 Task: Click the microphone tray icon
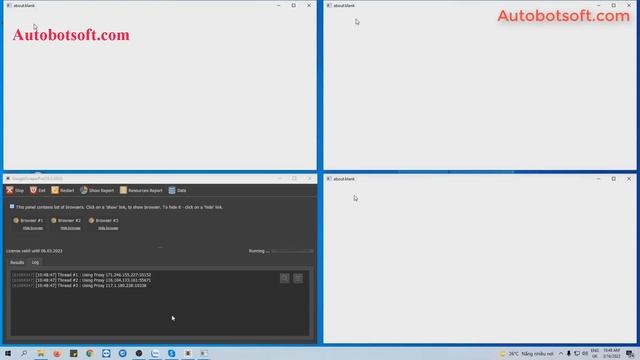coord(569,354)
